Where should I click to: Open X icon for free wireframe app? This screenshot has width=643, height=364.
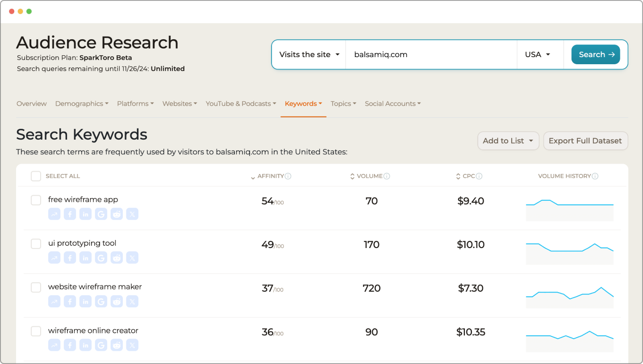(132, 214)
